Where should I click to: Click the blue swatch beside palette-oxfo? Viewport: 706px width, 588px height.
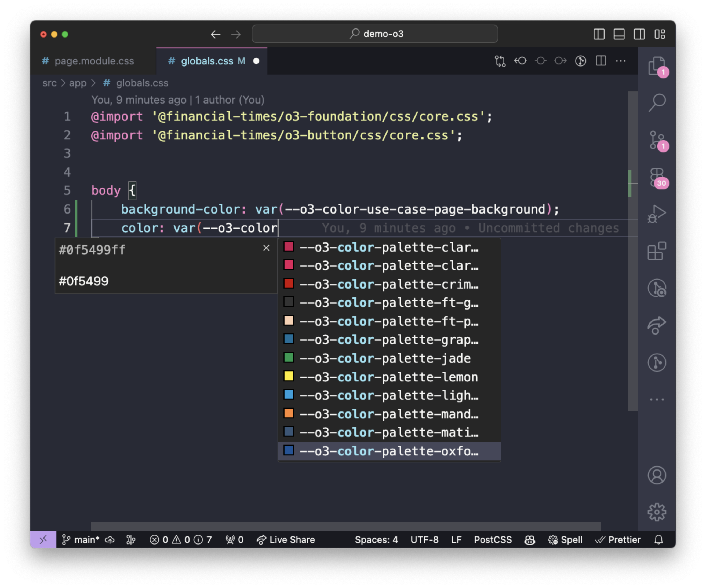[289, 450]
